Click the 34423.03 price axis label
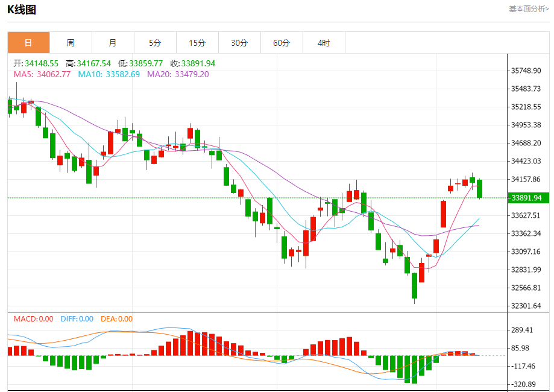Screen dimensions: 554x392 click(x=526, y=161)
